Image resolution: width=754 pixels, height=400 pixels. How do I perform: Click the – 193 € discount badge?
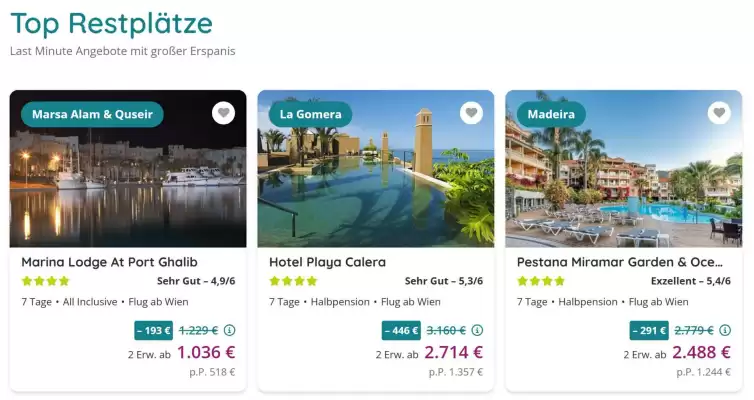click(153, 330)
